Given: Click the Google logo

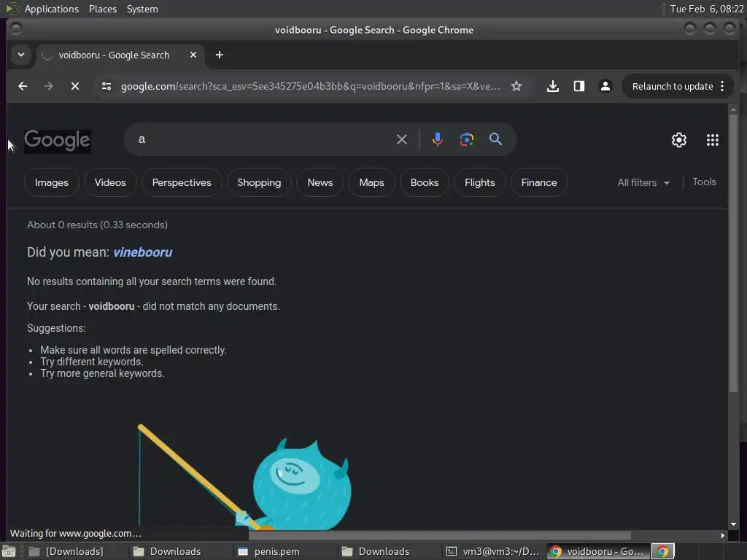Looking at the screenshot, I should pyautogui.click(x=57, y=140).
